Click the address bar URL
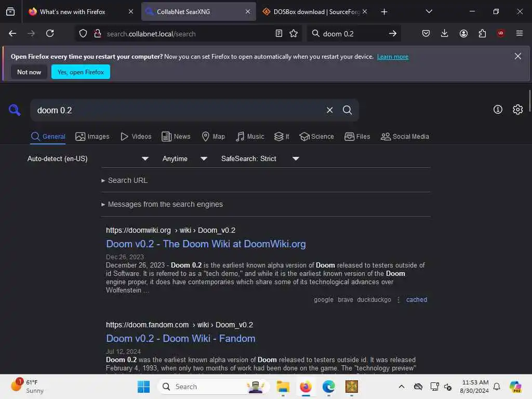 [x=151, y=34]
